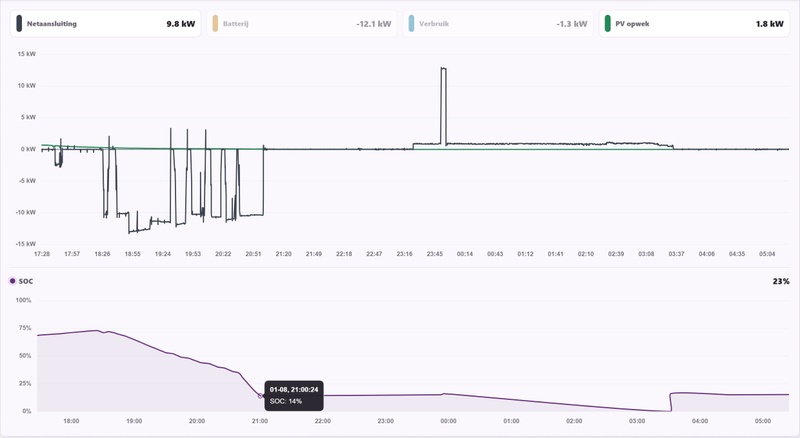
Task: Click the 100% label on SOC chart
Action: click(x=23, y=300)
